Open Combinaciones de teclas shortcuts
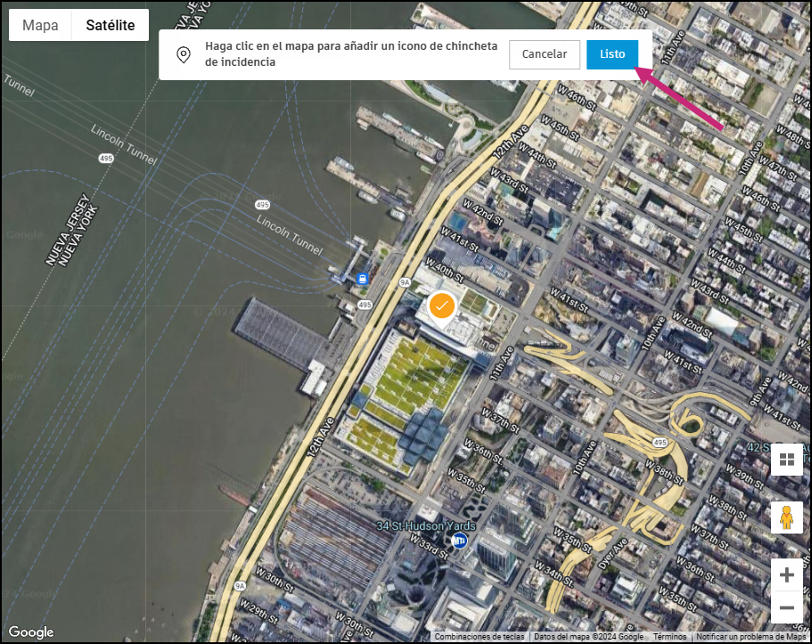Viewport: 812px width, 644px height. point(479,637)
